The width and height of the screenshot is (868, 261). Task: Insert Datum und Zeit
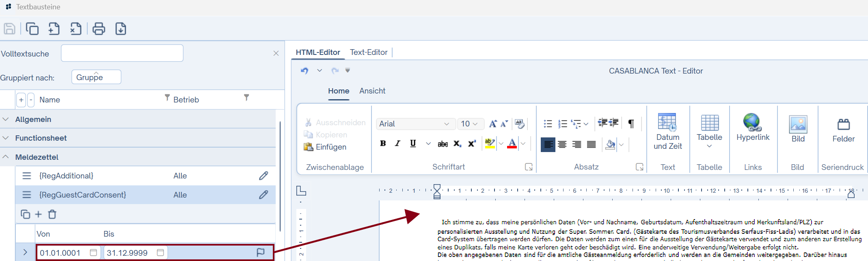pyautogui.click(x=667, y=131)
